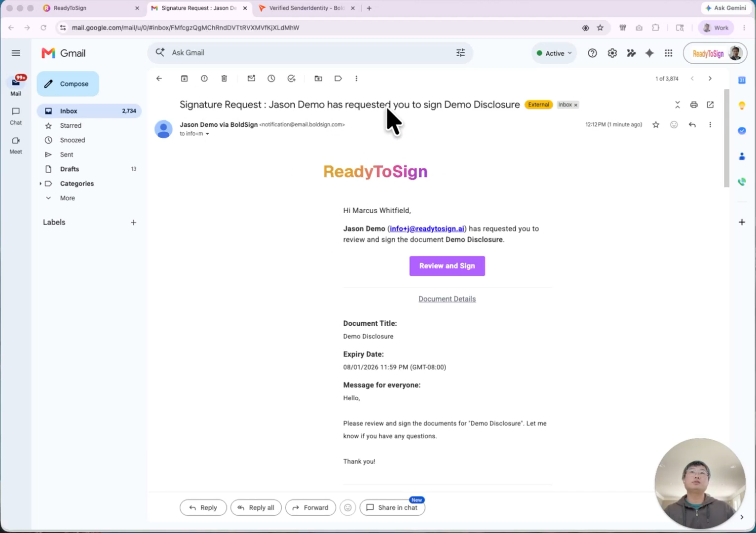Open the Move to folder icon
Image resolution: width=756 pixels, height=533 pixels.
318,78
